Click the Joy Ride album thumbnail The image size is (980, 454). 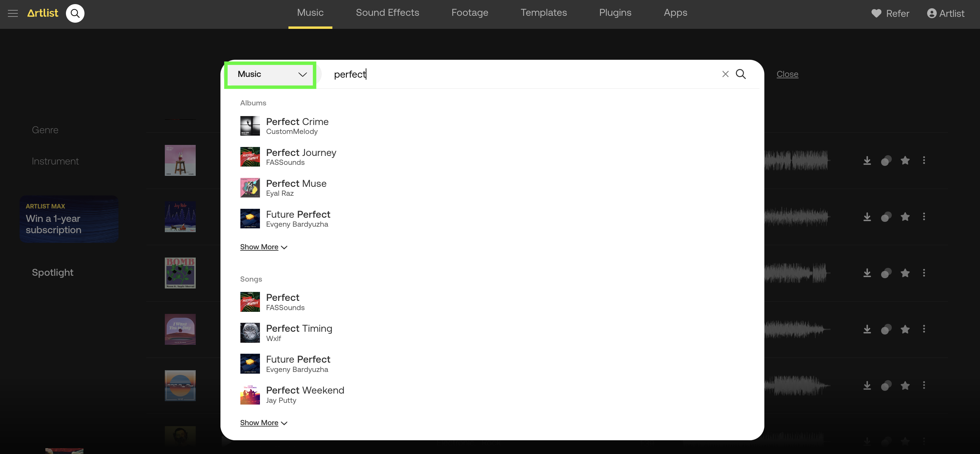[x=180, y=217]
